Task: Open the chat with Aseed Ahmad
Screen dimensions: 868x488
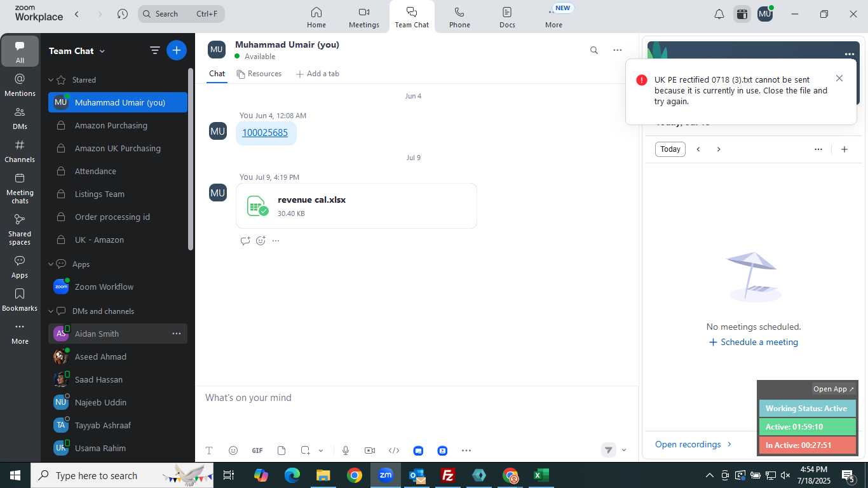Action: [x=118, y=356]
